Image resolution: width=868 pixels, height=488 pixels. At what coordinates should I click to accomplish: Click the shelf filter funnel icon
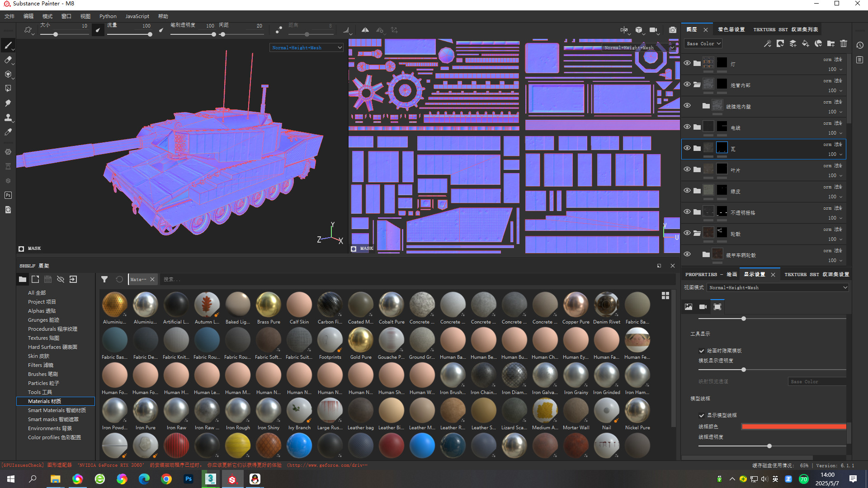[104, 279]
